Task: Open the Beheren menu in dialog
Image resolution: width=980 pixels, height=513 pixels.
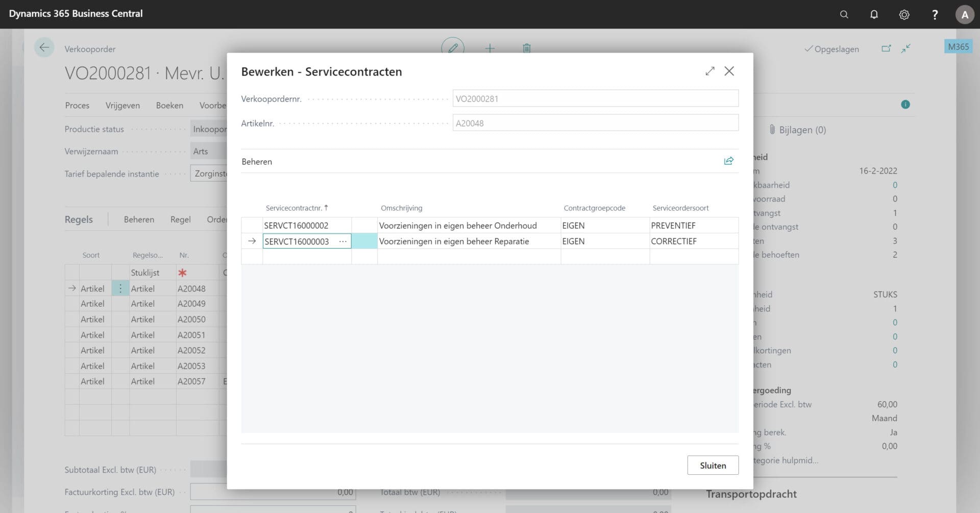Action: pos(257,162)
